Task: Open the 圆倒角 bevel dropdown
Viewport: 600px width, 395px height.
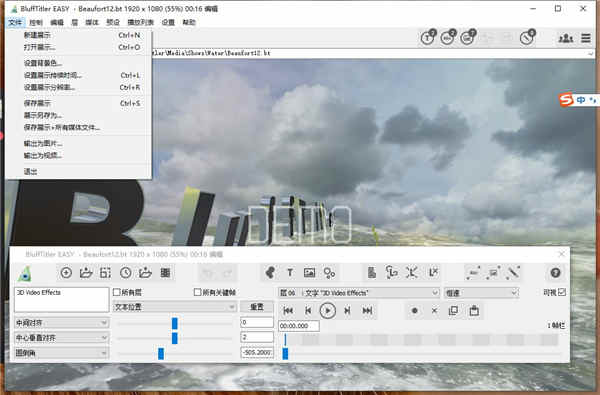Action: (62, 353)
